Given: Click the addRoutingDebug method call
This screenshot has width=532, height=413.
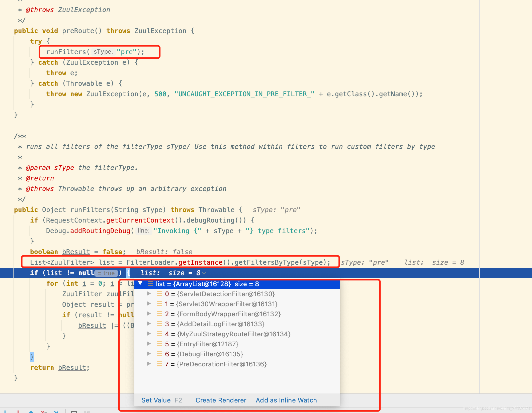Looking at the screenshot, I should point(100,231).
